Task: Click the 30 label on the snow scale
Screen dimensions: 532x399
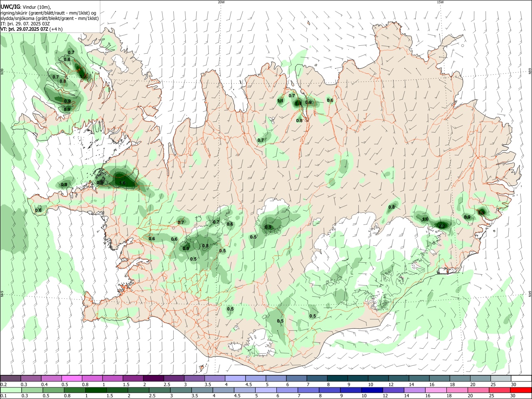Action: [x=513, y=384]
